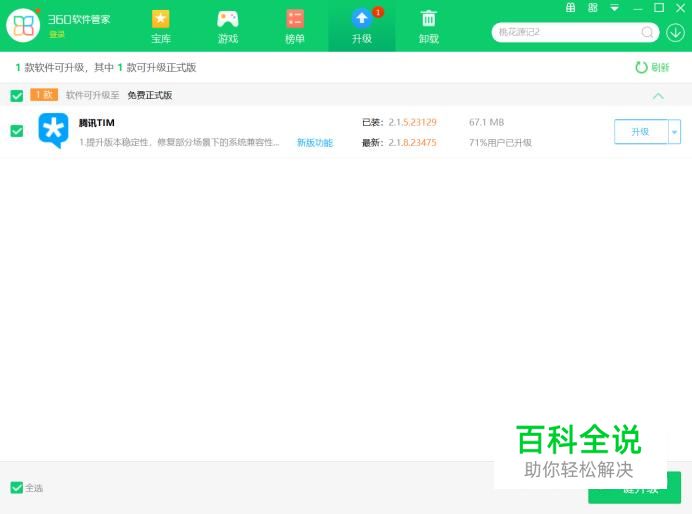
Task: Expand the dropdown arrow beside 升级 button
Action: point(674,131)
